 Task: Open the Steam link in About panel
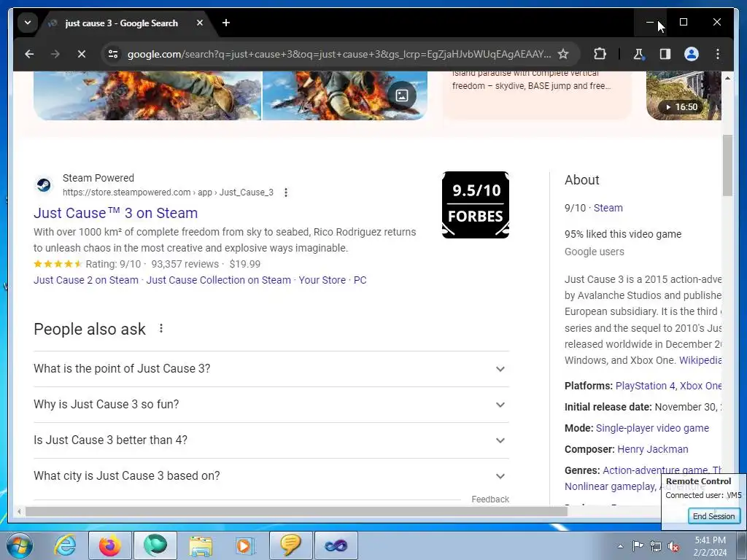[608, 208]
